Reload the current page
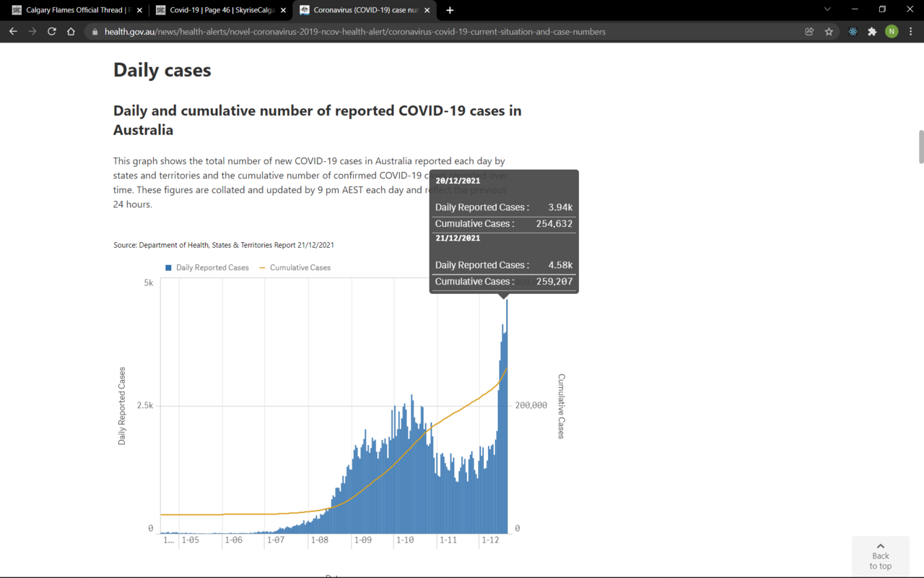The width and height of the screenshot is (924, 578). [x=51, y=32]
